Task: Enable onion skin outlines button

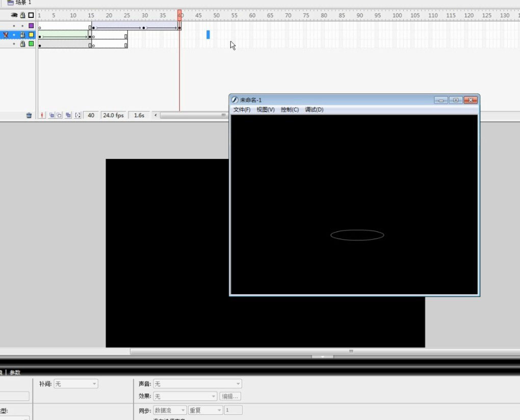Action: (x=59, y=115)
